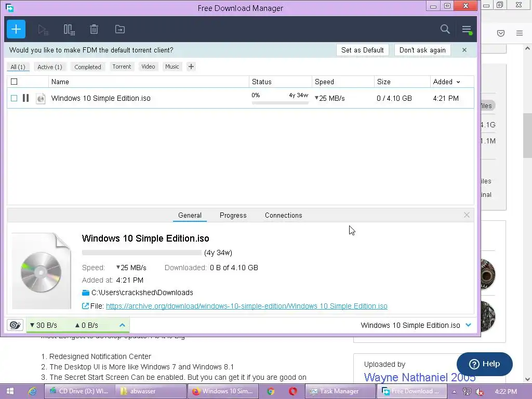The height and width of the screenshot is (399, 532).
Task: Open Wayne Nathaniel 2005 uploader link
Action: pos(420,377)
